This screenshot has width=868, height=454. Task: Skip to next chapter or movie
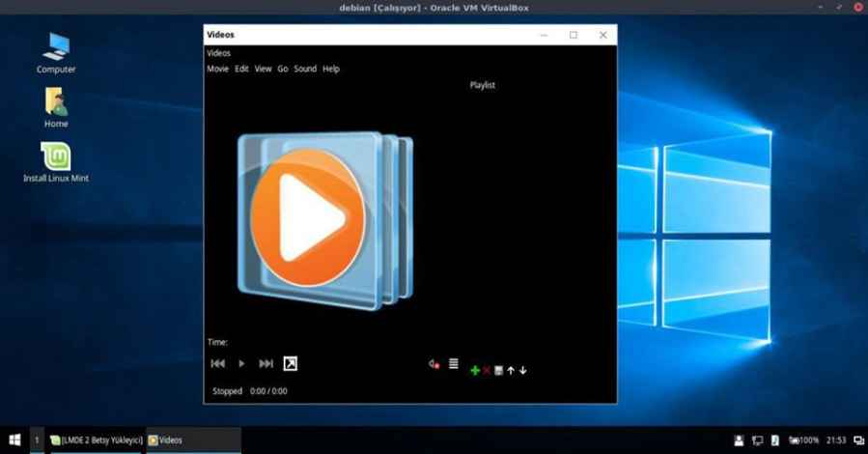[x=266, y=363]
